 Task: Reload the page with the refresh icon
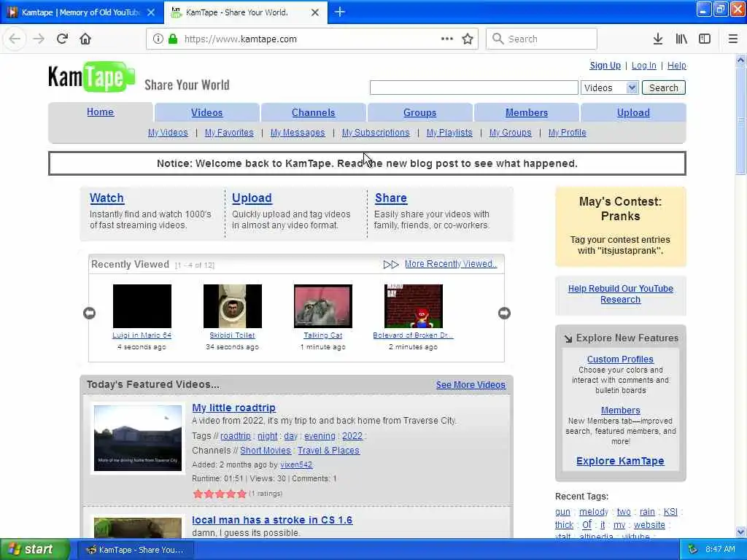tap(62, 39)
